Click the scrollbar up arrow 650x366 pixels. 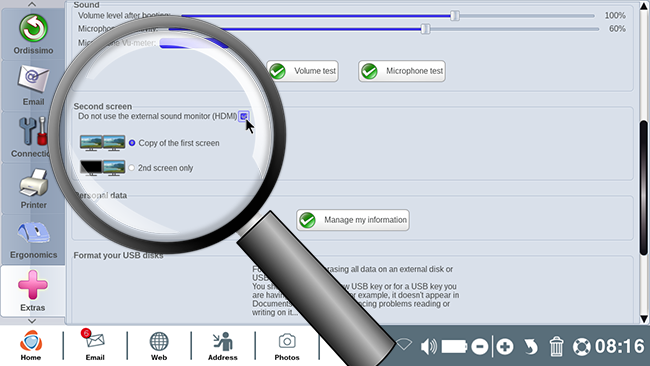[644, 6]
